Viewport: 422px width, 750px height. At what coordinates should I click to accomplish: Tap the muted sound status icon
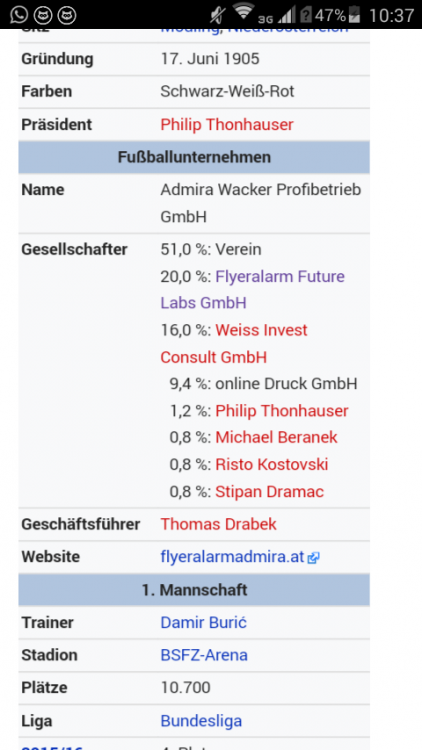218,16
